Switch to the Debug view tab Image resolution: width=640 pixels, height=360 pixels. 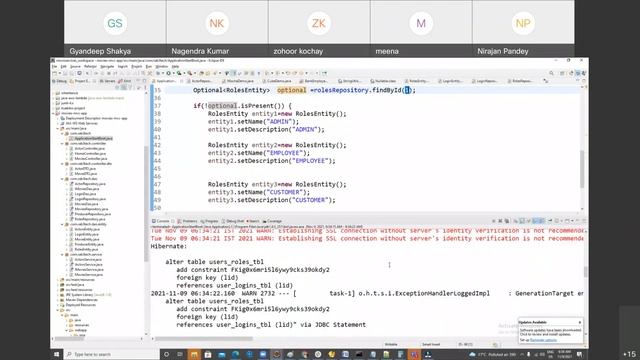point(60,81)
